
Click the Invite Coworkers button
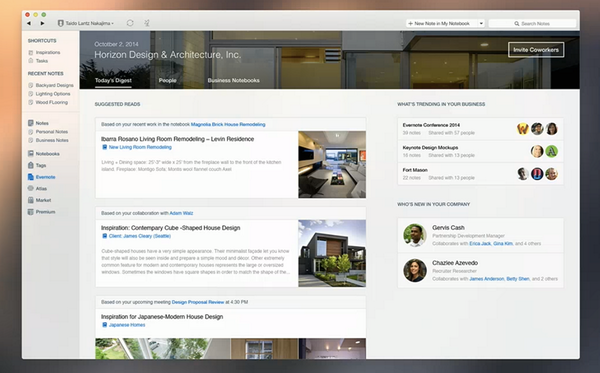point(536,50)
